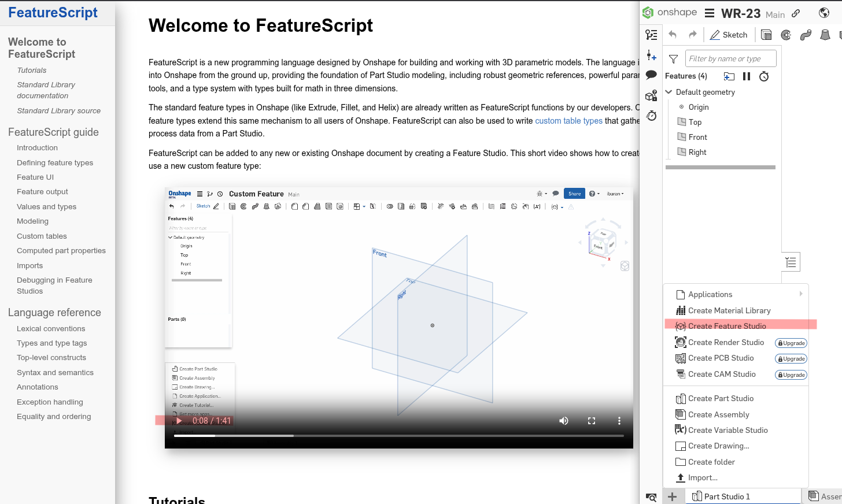Viewport: 842px width, 504px height.
Task: Select the Right plane in feature tree
Action: [697, 152]
